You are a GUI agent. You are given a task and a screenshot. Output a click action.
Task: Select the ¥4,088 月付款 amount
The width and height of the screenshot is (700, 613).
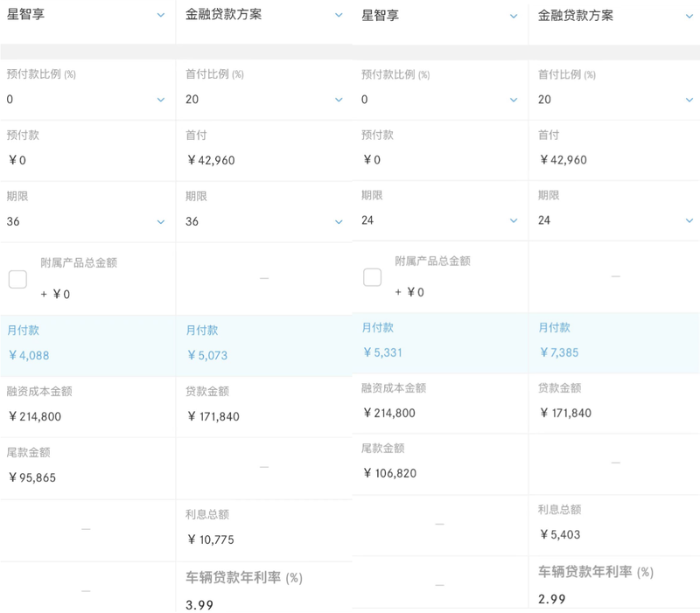(x=32, y=355)
